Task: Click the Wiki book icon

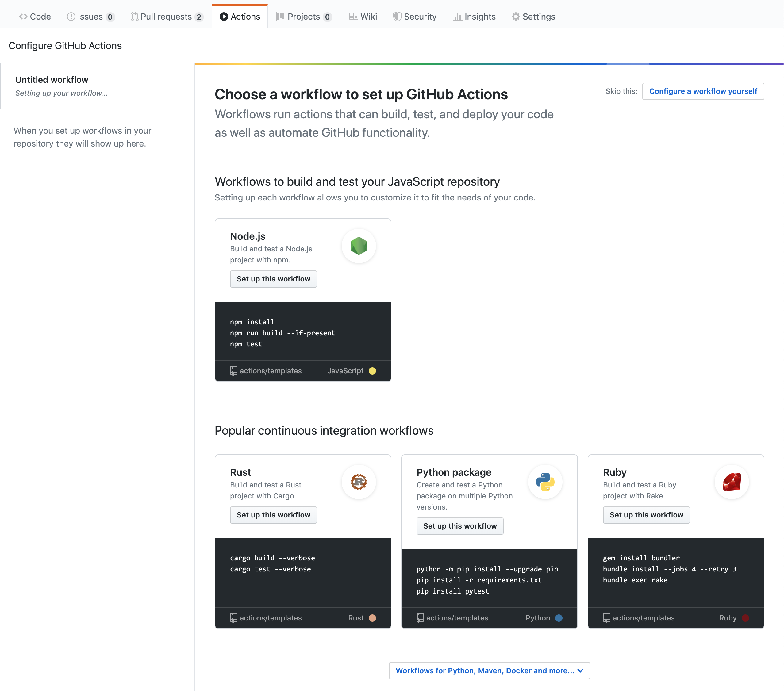Action: click(353, 17)
